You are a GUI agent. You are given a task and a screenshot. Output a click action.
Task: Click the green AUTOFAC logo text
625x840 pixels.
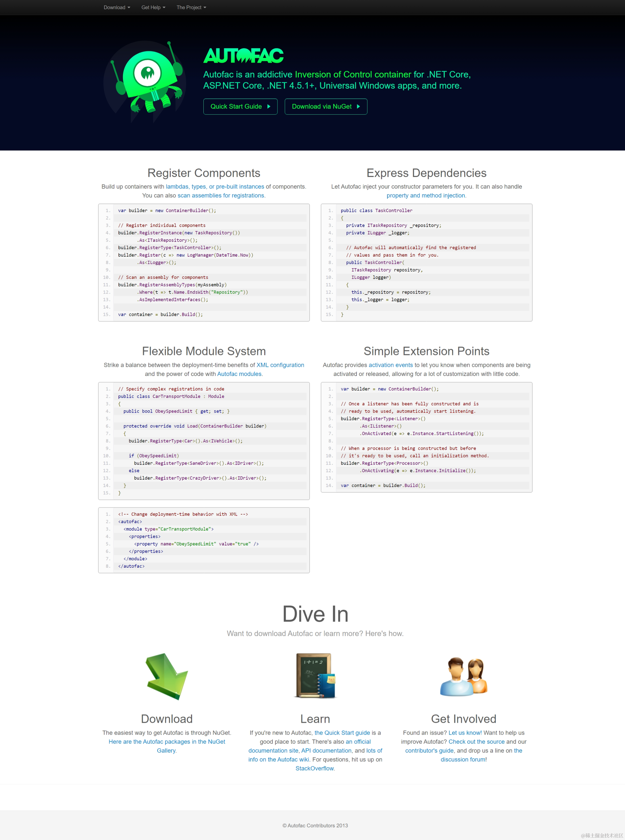pos(243,56)
